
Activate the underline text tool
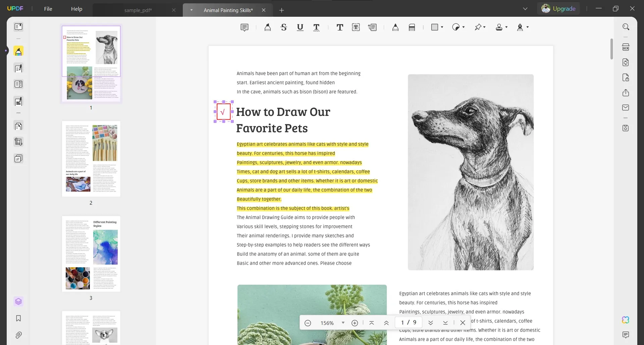(x=300, y=27)
